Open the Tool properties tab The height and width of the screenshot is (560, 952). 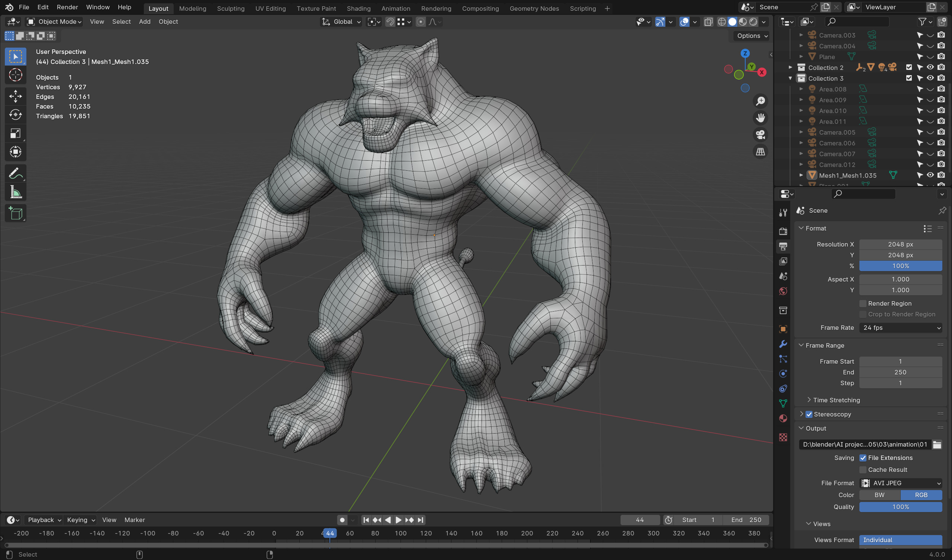[783, 213]
